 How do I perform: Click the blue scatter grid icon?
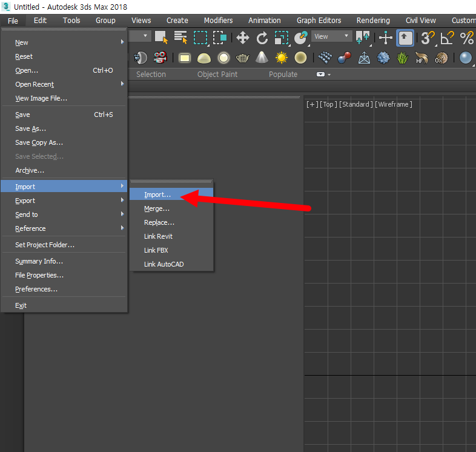tap(325, 58)
